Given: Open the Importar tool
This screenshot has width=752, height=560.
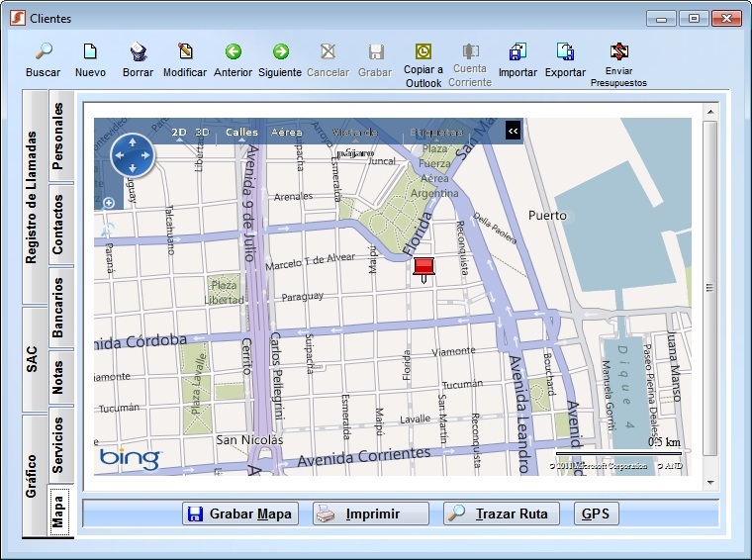Looking at the screenshot, I should (517, 52).
